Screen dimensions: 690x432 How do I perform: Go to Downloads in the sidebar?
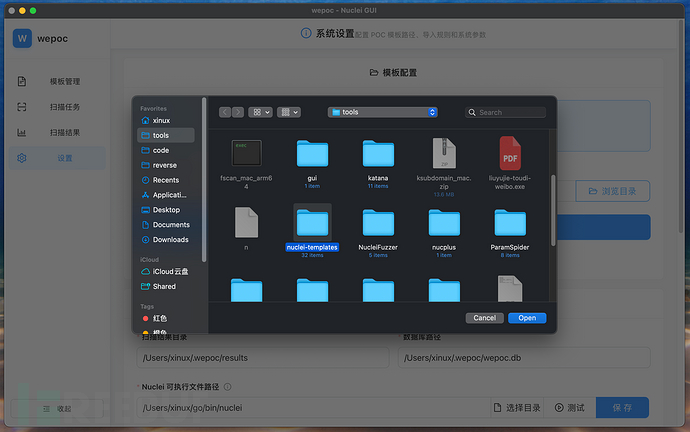[x=170, y=240]
